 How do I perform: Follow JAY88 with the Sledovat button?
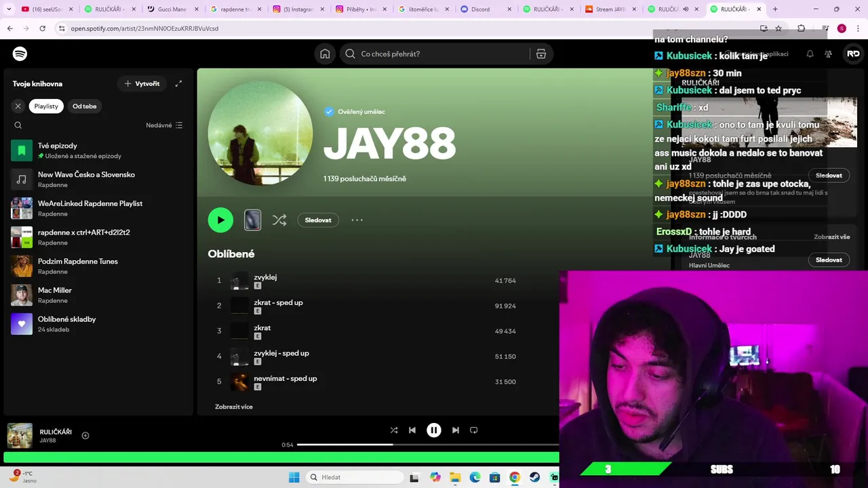[x=318, y=220]
